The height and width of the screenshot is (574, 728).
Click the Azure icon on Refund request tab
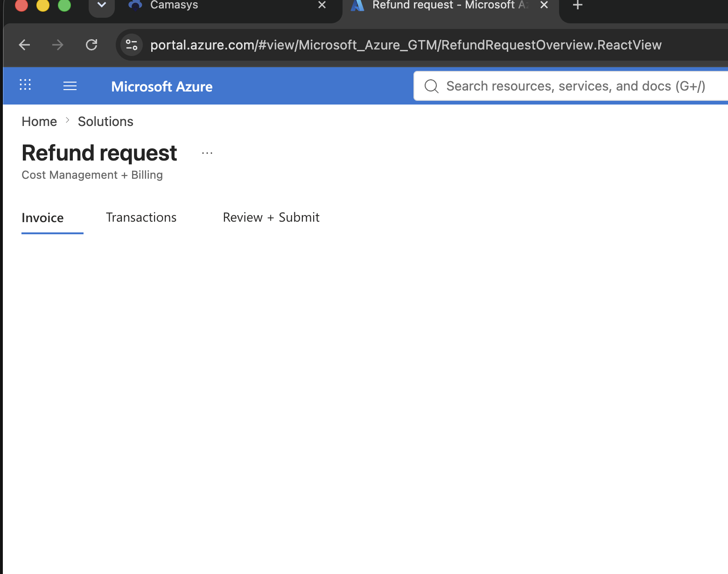click(x=357, y=5)
